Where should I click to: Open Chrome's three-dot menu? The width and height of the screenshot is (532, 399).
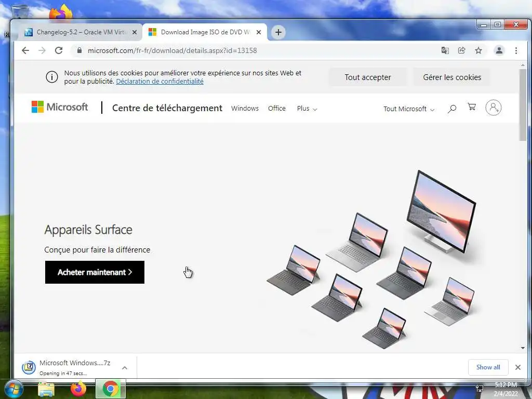pyautogui.click(x=516, y=50)
